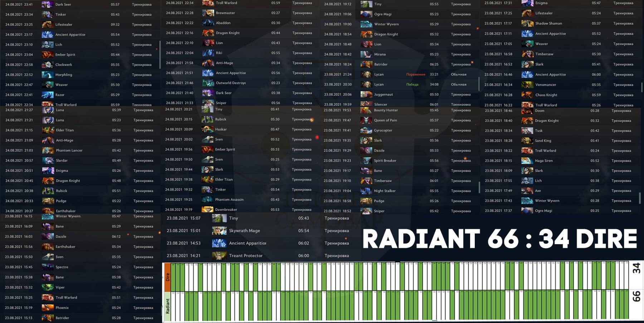Click the Treant Protector hero icon

219,256
